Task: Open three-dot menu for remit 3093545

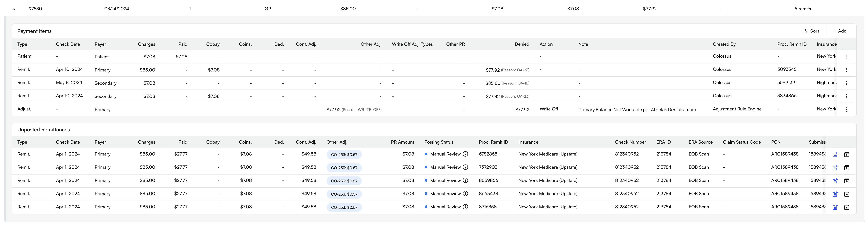Action: (x=846, y=70)
